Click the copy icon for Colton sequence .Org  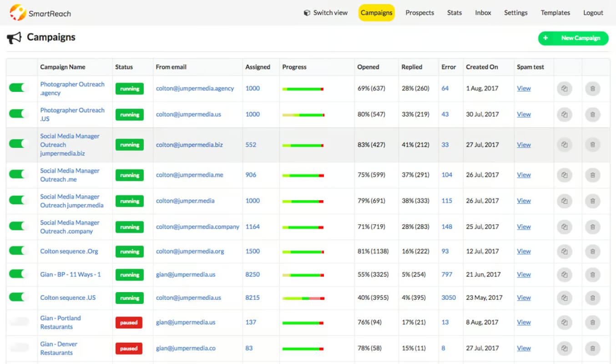(565, 252)
